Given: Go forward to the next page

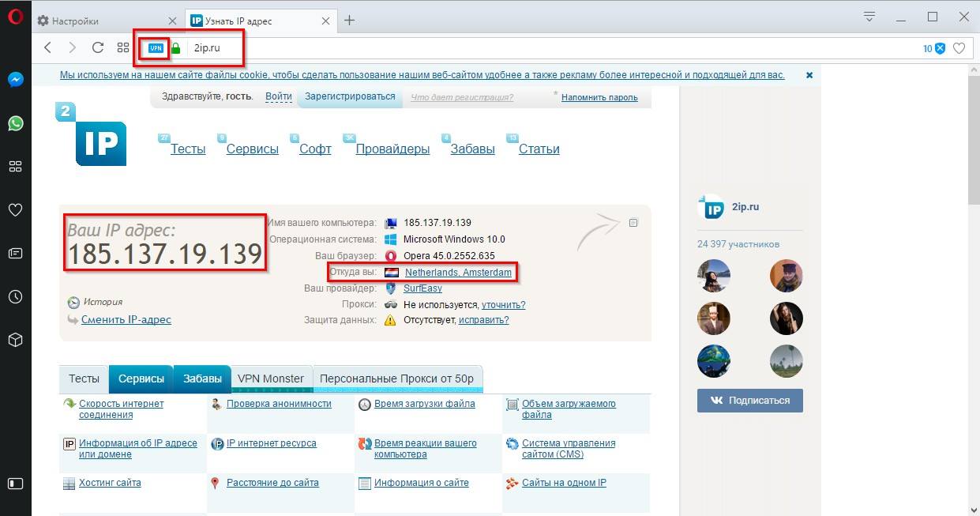Looking at the screenshot, I should pyautogui.click(x=73, y=48).
